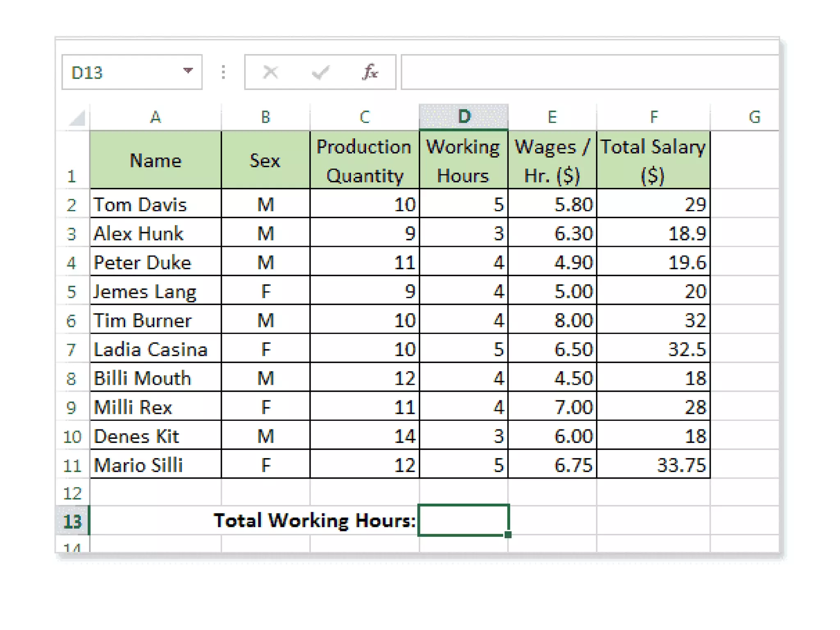
Task: Click the Cancel X formula bar icon
Action: pos(270,72)
